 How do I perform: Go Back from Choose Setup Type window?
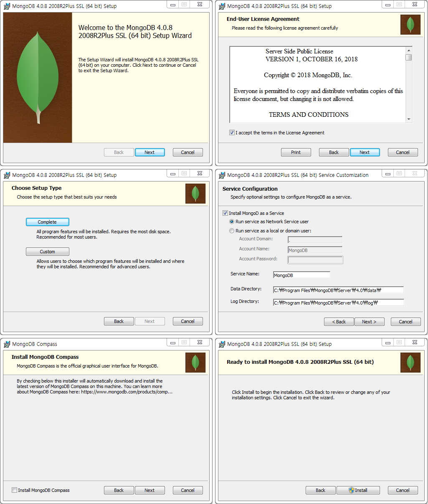pos(119,321)
